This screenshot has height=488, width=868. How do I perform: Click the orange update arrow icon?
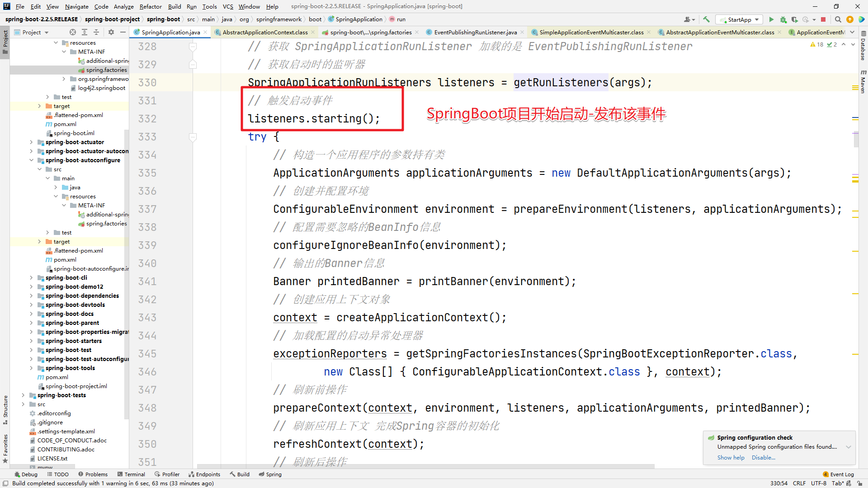click(x=849, y=19)
